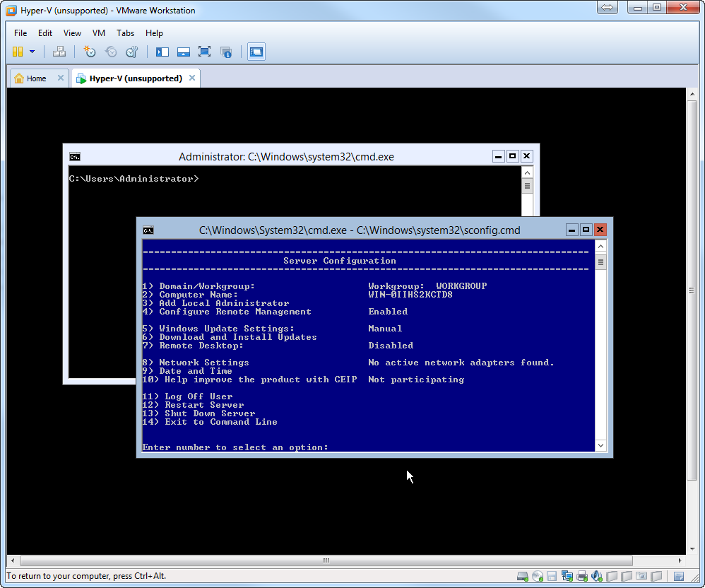Click the 'Enter number to select an option:' prompt
This screenshot has height=588, width=705.
point(235,447)
